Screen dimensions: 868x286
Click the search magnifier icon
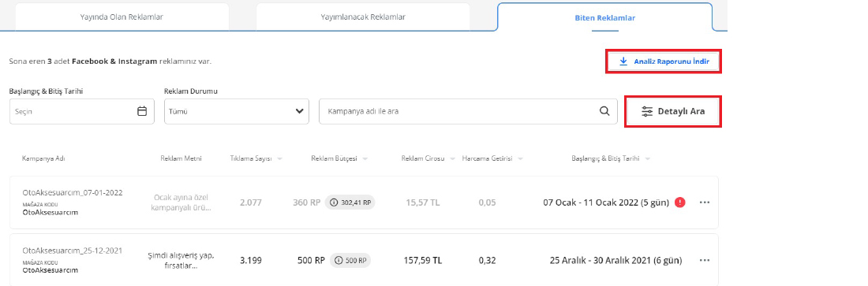coord(604,111)
